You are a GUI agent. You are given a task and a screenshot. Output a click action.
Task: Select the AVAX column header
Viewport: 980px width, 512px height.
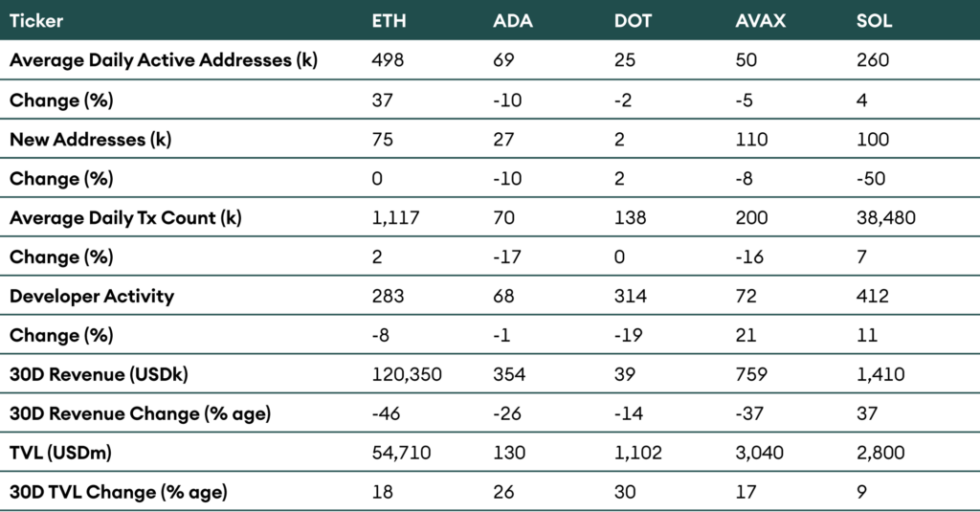pyautogui.click(x=759, y=20)
